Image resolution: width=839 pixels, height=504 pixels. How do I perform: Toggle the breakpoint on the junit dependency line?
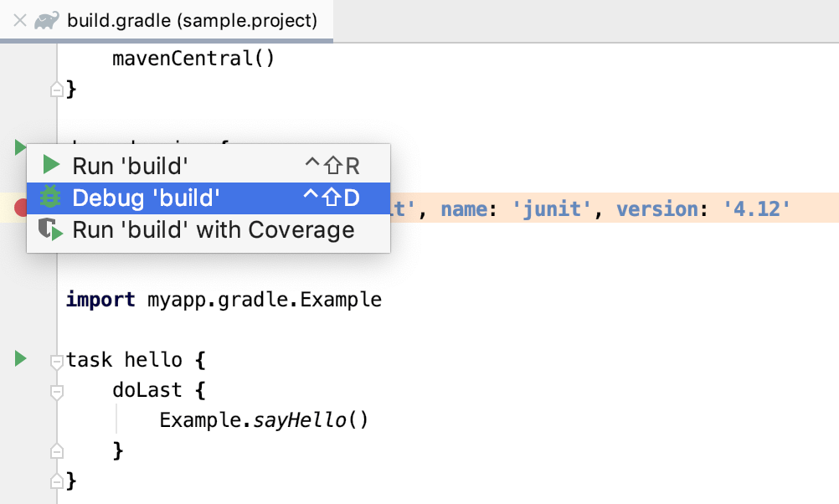[20, 208]
